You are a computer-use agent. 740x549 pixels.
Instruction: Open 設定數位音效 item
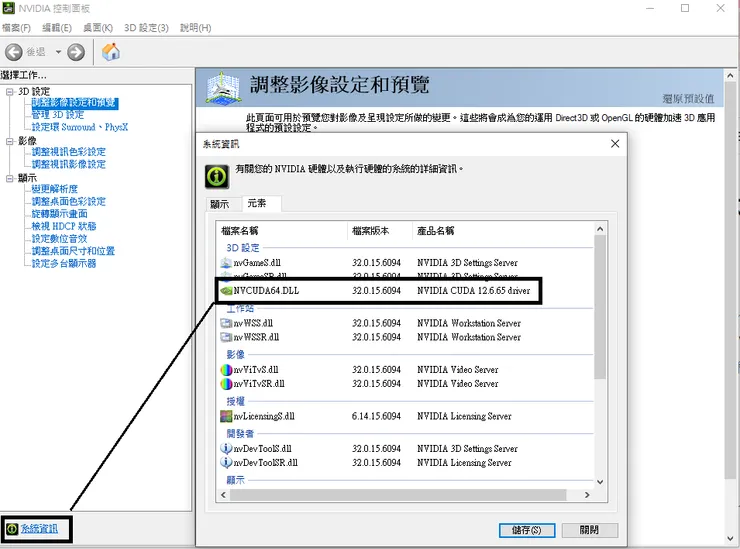pos(59,239)
